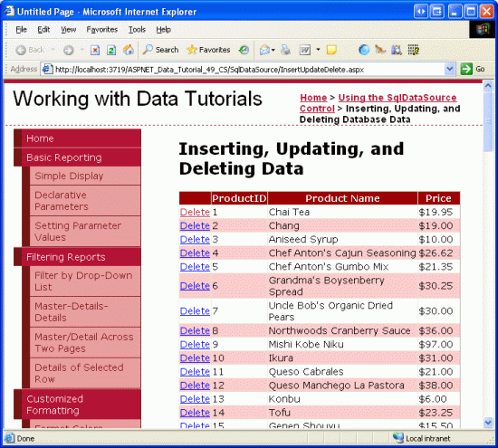Click the Print icon in toolbar
The height and width of the screenshot is (448, 498).
point(285,50)
